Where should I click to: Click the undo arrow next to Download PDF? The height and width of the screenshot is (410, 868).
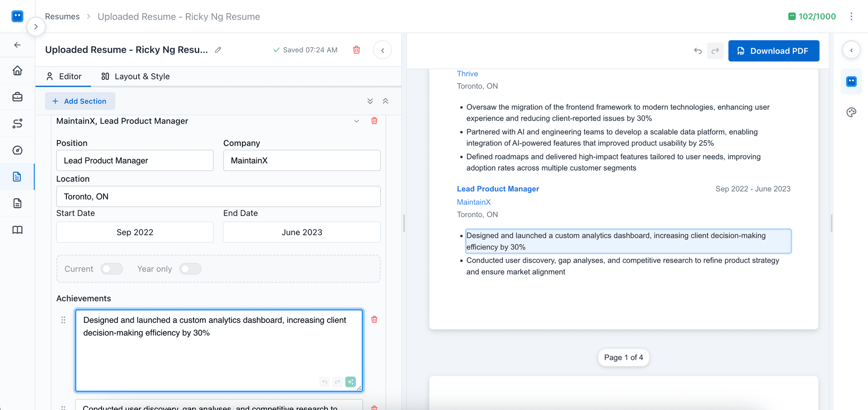[x=698, y=51]
